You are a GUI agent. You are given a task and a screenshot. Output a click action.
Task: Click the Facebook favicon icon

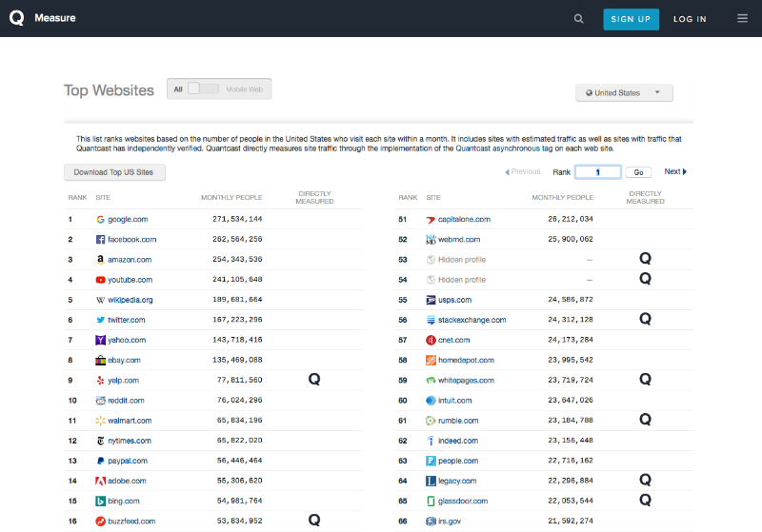(100, 239)
